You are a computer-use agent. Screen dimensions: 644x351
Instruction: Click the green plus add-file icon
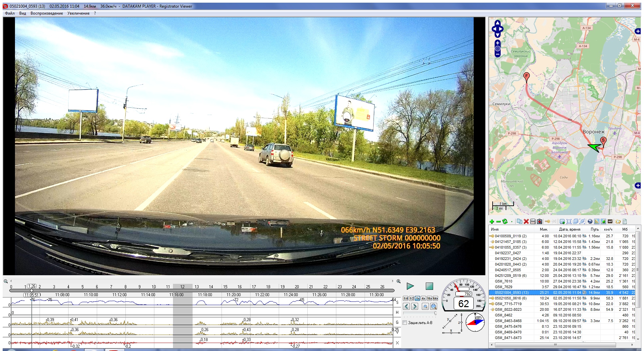(x=492, y=222)
